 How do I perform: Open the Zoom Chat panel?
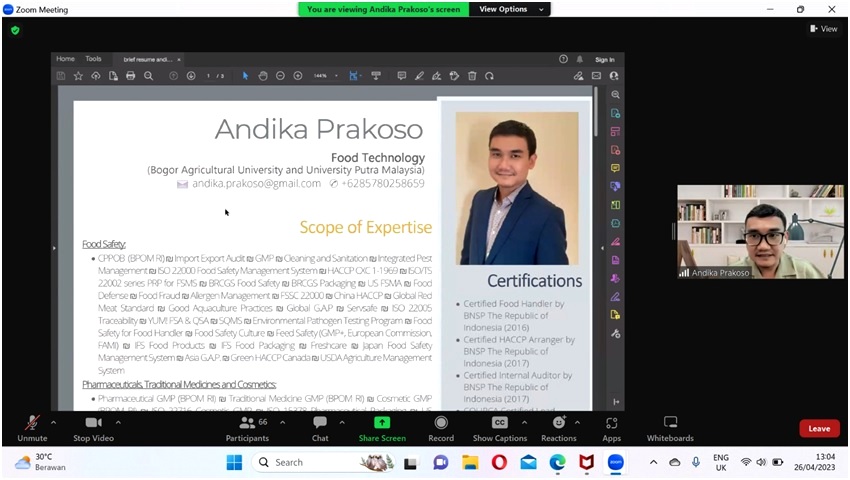(x=320, y=428)
